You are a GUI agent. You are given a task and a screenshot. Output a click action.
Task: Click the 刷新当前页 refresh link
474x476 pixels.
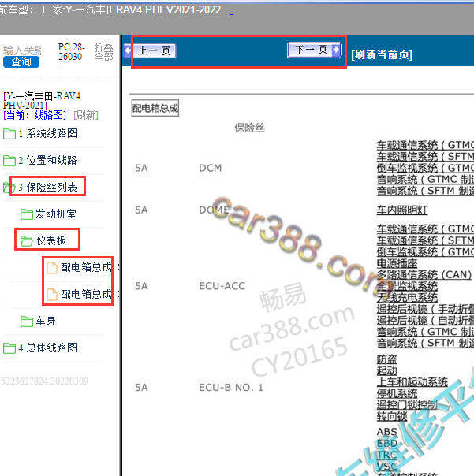pos(382,54)
